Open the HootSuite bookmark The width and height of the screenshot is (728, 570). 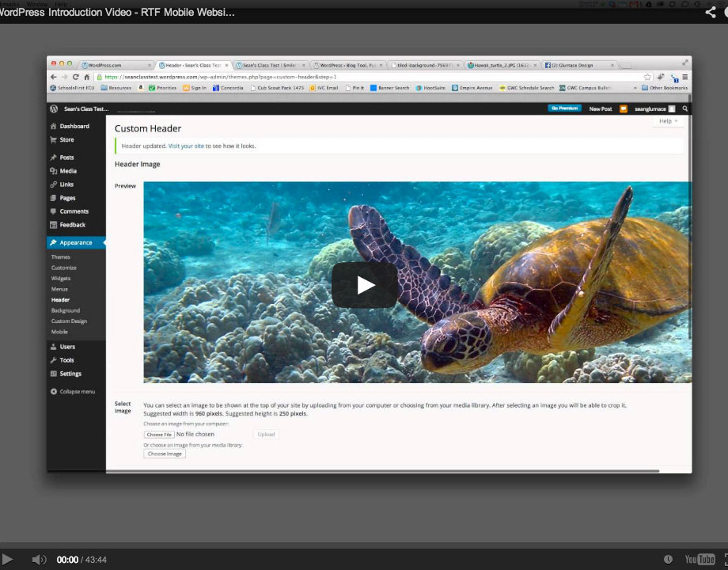pyautogui.click(x=430, y=88)
